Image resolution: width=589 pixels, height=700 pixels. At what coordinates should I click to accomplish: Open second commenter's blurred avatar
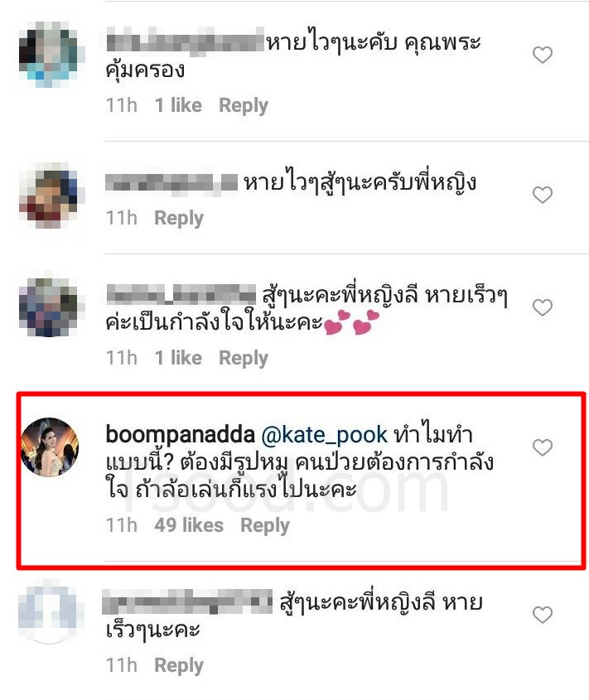[x=48, y=196]
